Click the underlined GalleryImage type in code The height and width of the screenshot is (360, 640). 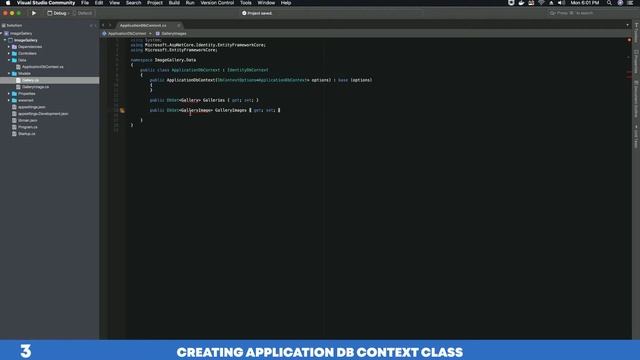pos(196,110)
